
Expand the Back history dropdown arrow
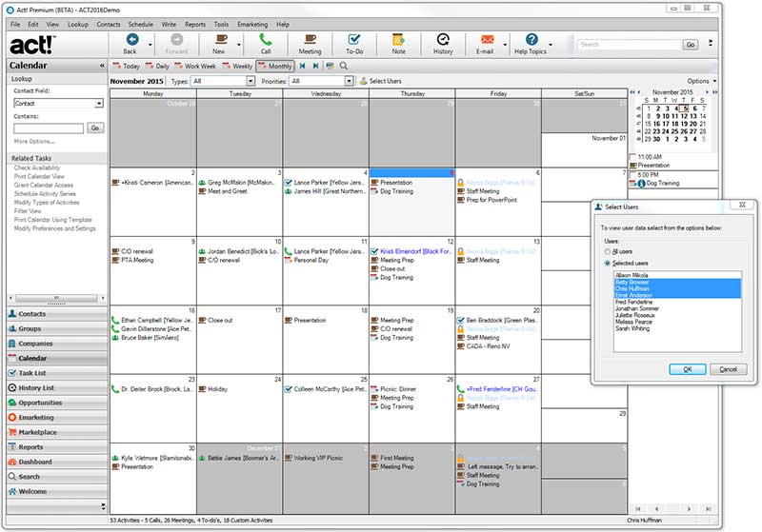pyautogui.click(x=150, y=45)
